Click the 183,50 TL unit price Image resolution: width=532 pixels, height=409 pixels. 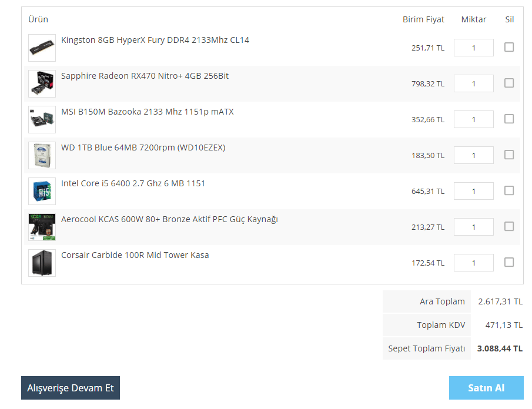coord(428,156)
